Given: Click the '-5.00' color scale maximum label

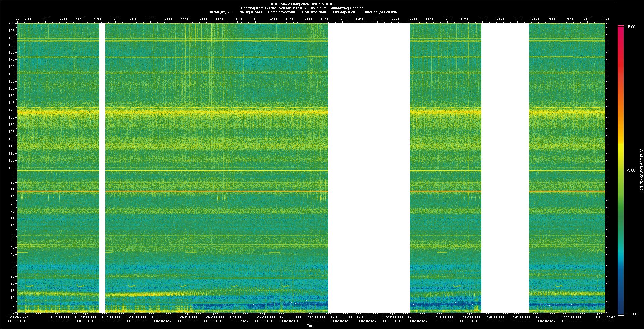Looking at the screenshot, I should (x=631, y=27).
